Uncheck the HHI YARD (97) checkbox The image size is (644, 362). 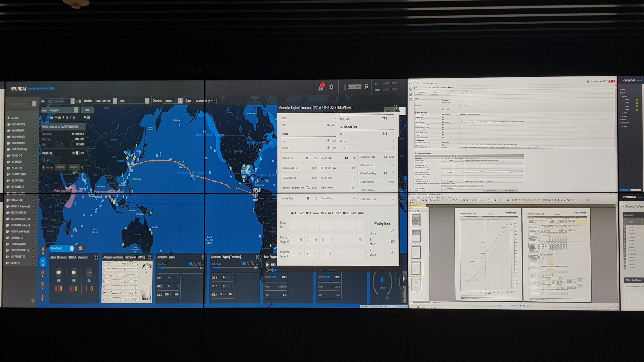pos(35,130)
